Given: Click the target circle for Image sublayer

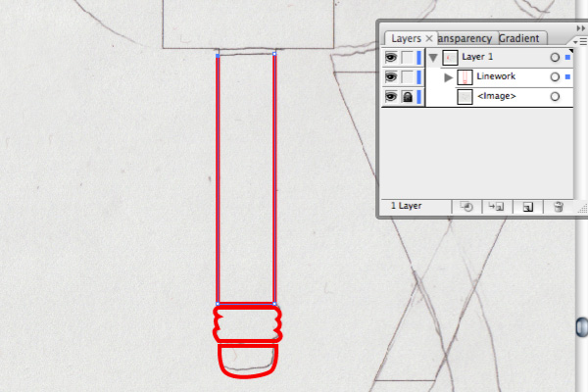Looking at the screenshot, I should click(555, 96).
